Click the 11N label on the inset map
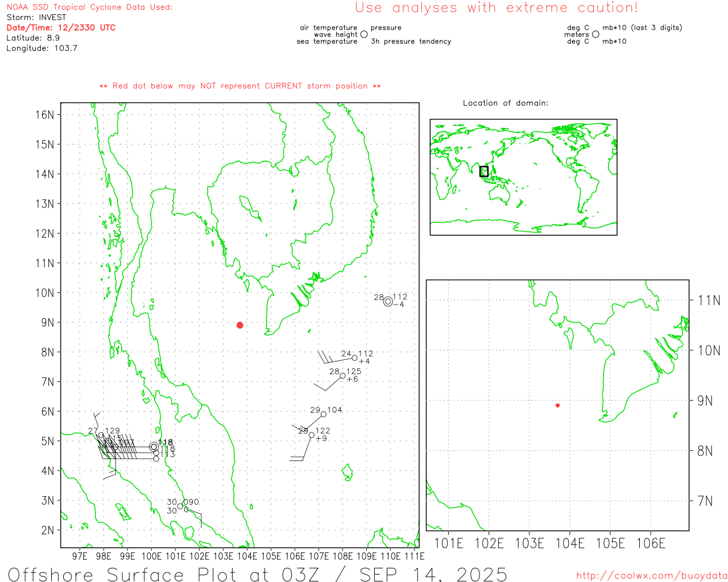 709,301
